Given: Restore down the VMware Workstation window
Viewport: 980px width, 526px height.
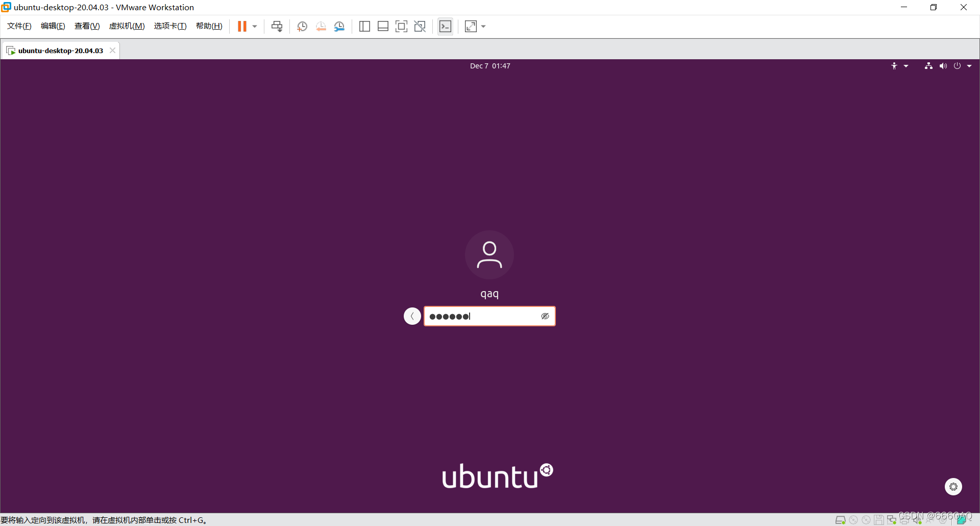Looking at the screenshot, I should [x=934, y=7].
